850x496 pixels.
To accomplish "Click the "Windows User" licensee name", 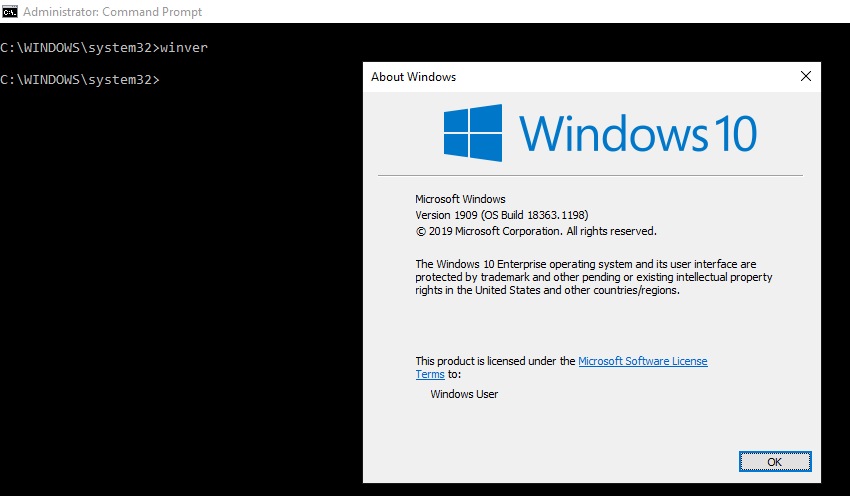I will (464, 394).
